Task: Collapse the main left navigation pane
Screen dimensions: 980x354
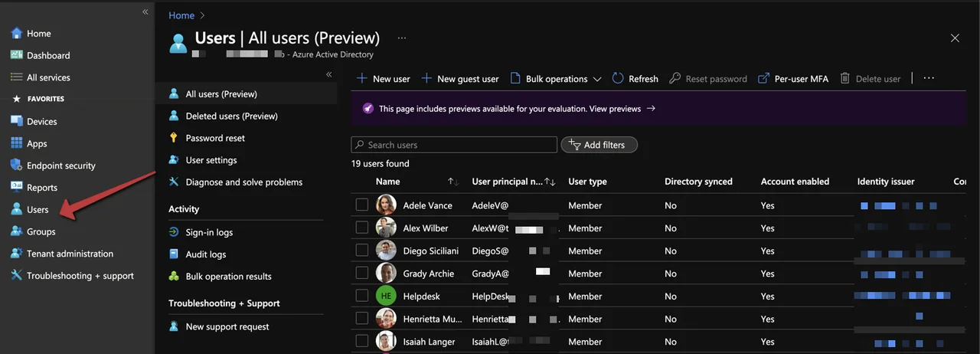Action: tap(145, 11)
